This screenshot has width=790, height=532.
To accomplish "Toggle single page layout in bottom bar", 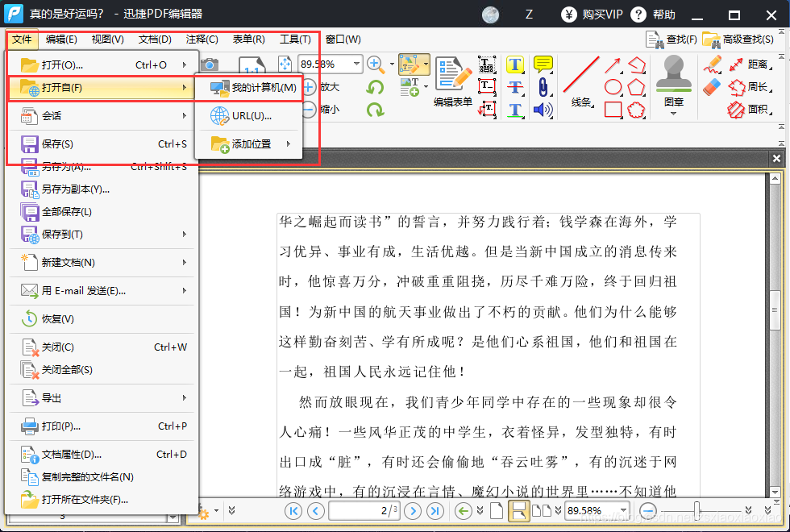I will [497, 511].
